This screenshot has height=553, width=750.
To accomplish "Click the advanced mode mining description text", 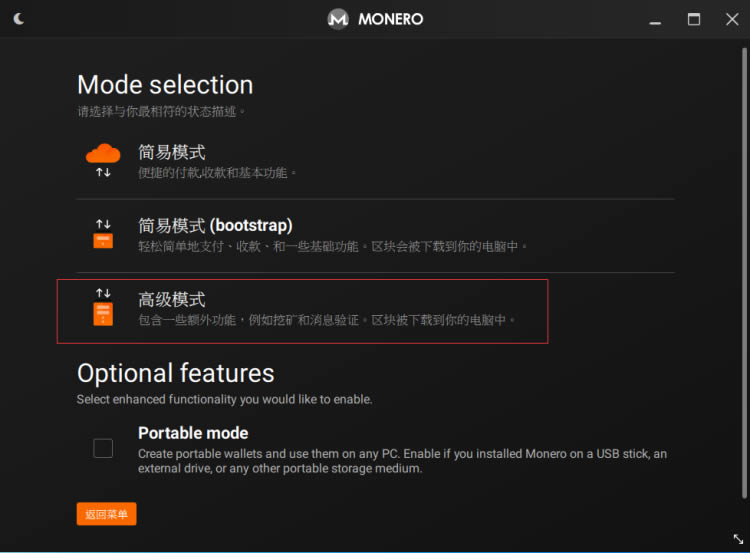I will 327,320.
